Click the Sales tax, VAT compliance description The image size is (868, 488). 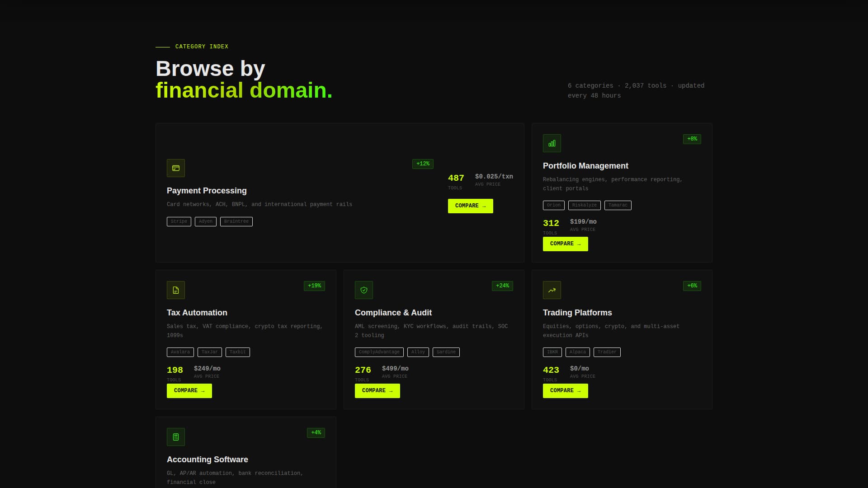[x=245, y=331]
